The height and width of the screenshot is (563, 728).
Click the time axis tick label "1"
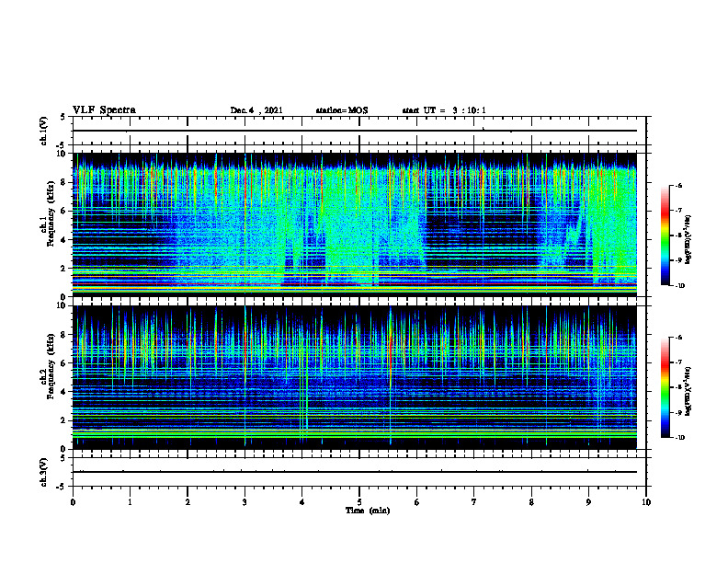point(130,502)
